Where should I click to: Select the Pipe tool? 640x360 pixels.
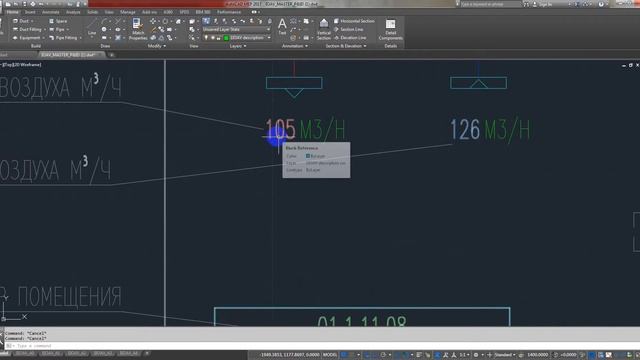57,29
